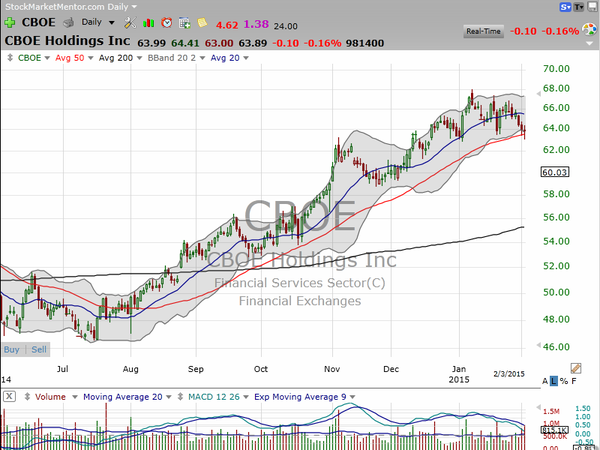
Task: Click the 63.99 open price value
Action: point(152,43)
